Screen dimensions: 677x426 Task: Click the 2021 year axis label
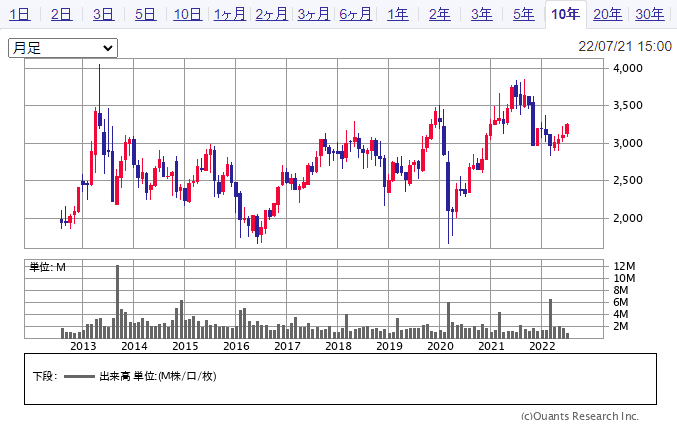pos(491,346)
